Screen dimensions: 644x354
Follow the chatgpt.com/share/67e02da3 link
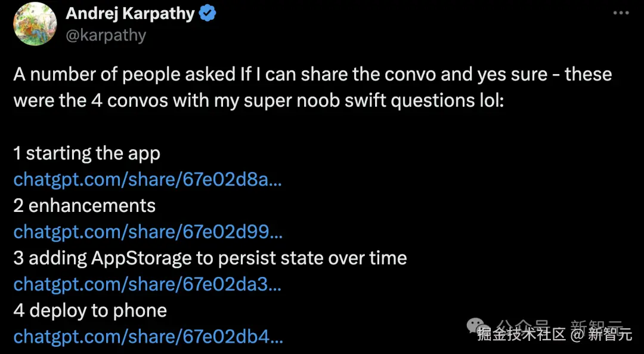(147, 284)
